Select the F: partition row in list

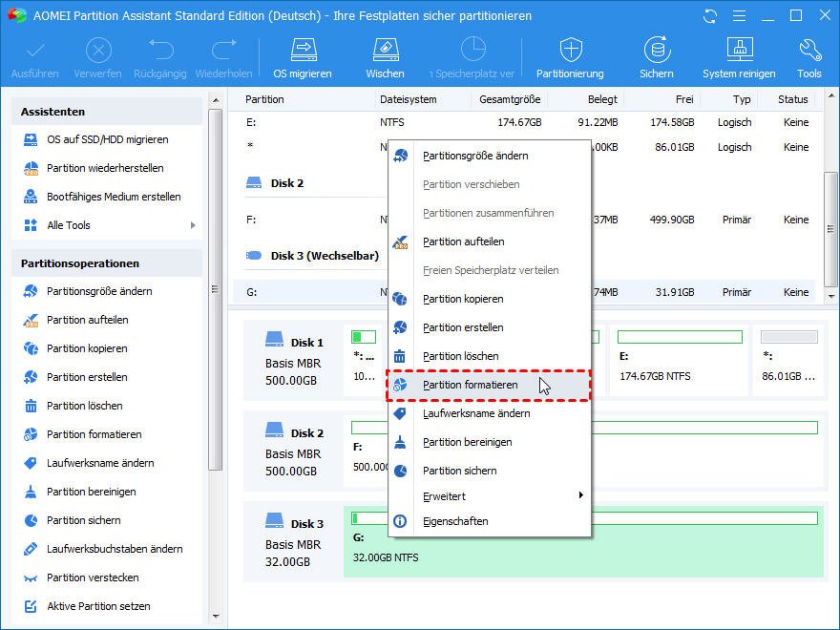pos(524,220)
